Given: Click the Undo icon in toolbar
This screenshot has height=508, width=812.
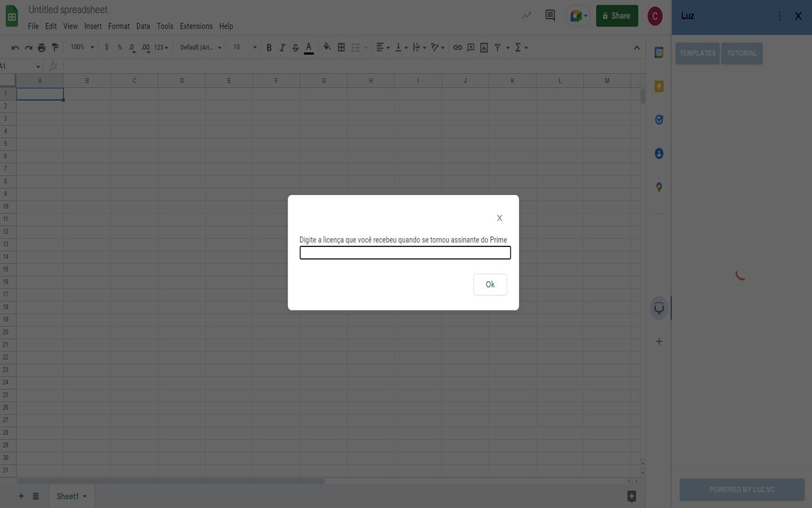Looking at the screenshot, I should 15,48.
